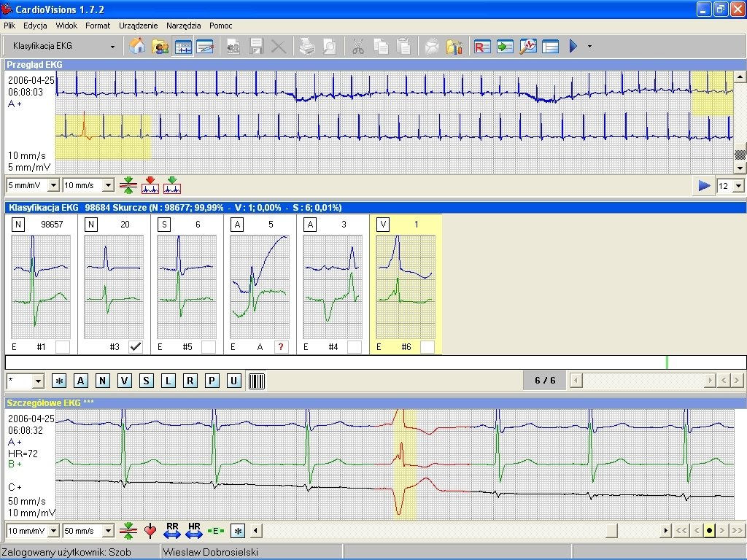Click the green export arrow icon
The height and width of the screenshot is (560, 747).
[x=503, y=46]
